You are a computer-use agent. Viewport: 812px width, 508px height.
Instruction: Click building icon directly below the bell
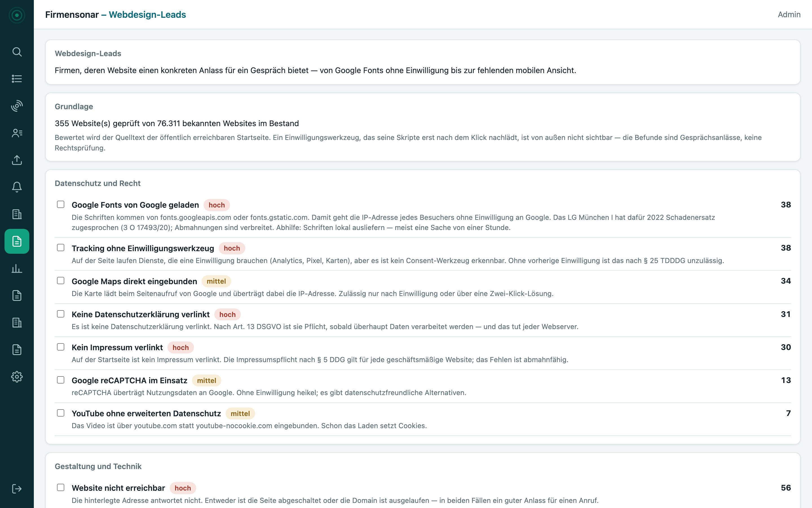click(x=17, y=214)
